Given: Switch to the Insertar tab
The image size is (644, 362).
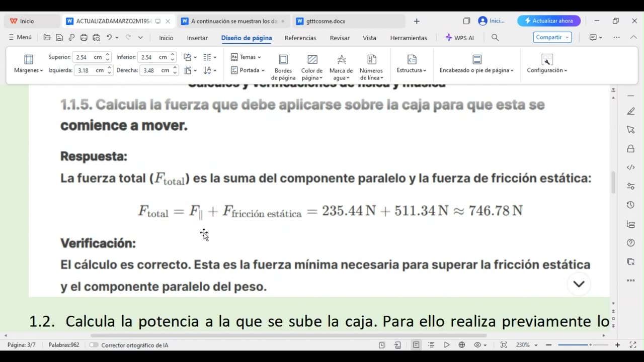Looking at the screenshot, I should 197,38.
